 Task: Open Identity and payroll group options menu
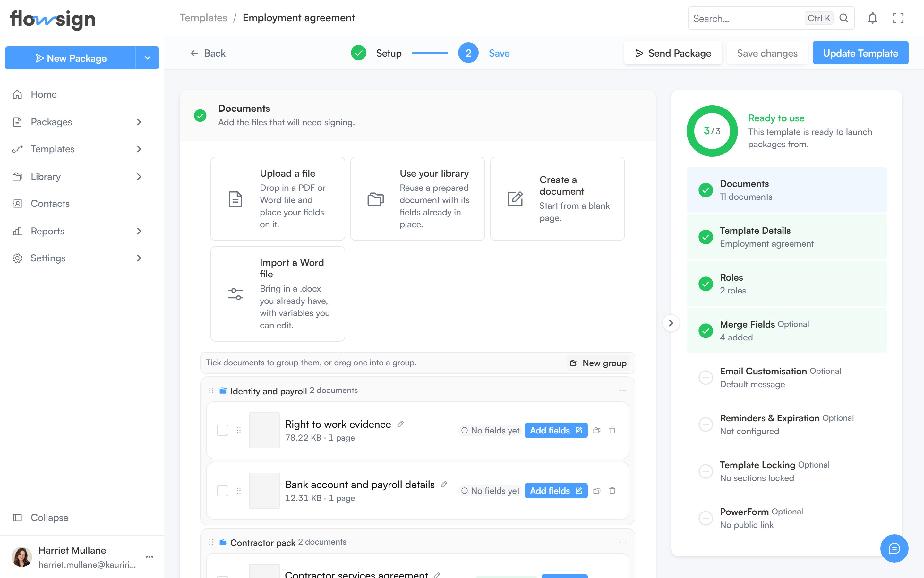[x=623, y=390]
